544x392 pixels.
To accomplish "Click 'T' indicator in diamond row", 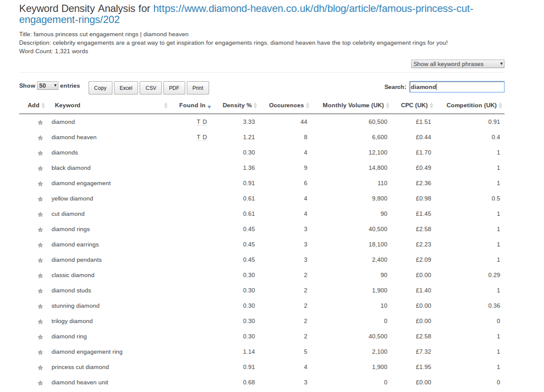I will [199, 122].
